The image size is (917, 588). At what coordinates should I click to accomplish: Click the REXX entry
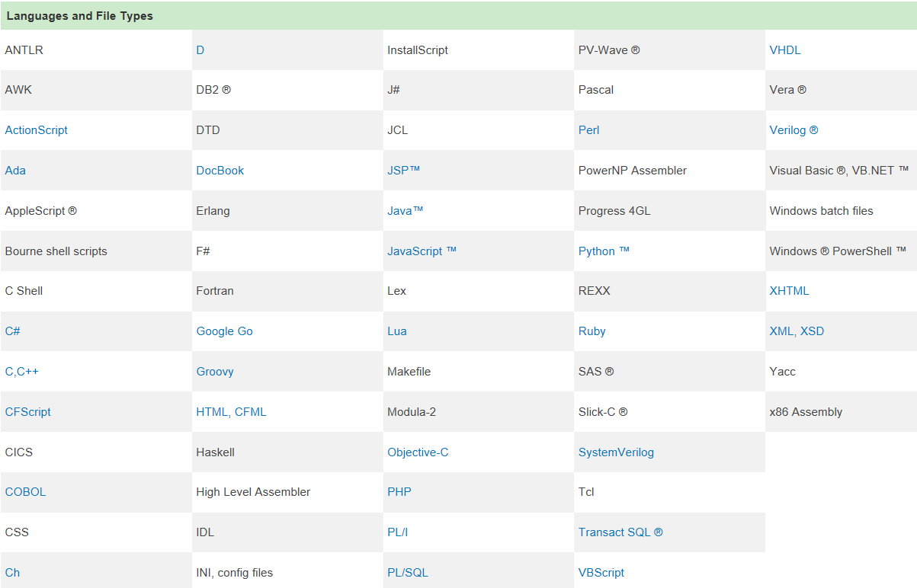coord(670,291)
